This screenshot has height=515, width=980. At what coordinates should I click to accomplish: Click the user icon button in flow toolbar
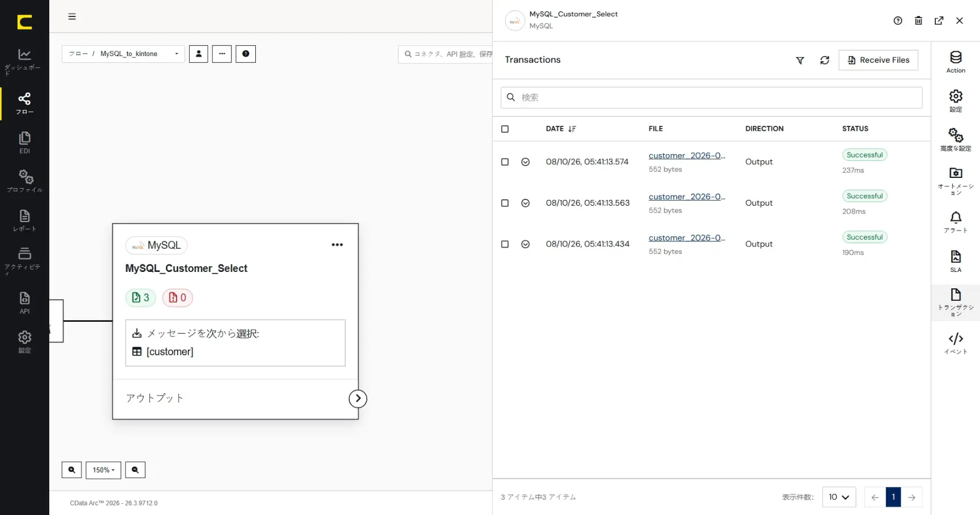pos(198,54)
